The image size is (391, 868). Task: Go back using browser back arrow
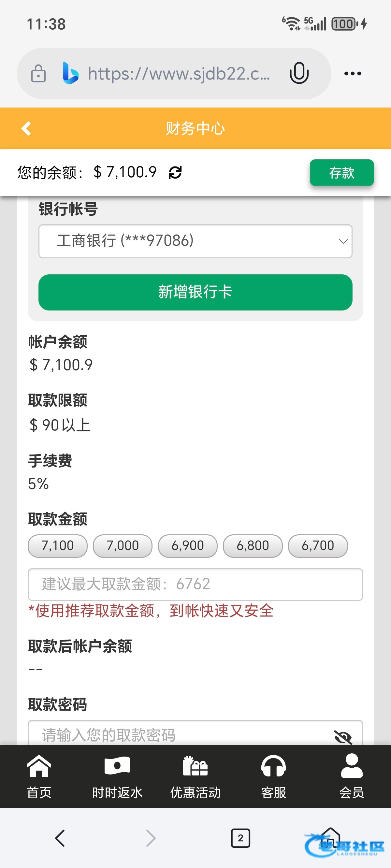(60, 838)
